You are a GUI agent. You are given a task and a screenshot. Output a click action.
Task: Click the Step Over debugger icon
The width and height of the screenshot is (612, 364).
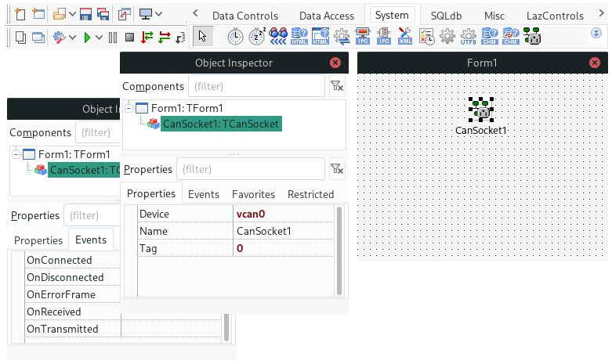point(165,38)
